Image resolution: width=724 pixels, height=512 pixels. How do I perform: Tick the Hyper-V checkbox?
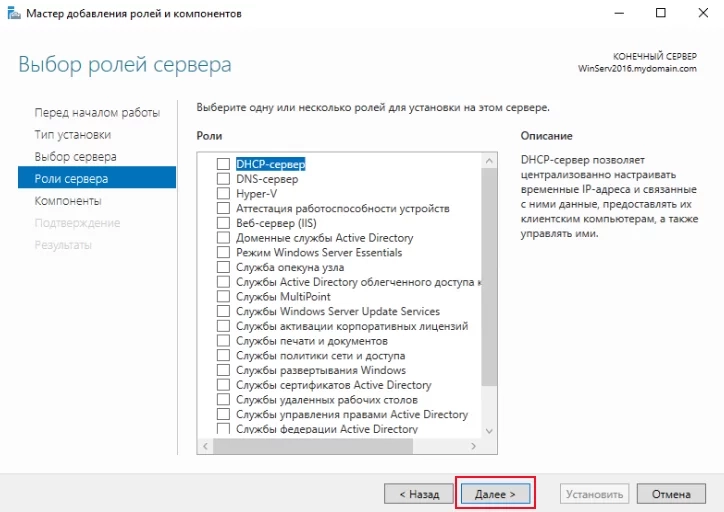point(223,193)
